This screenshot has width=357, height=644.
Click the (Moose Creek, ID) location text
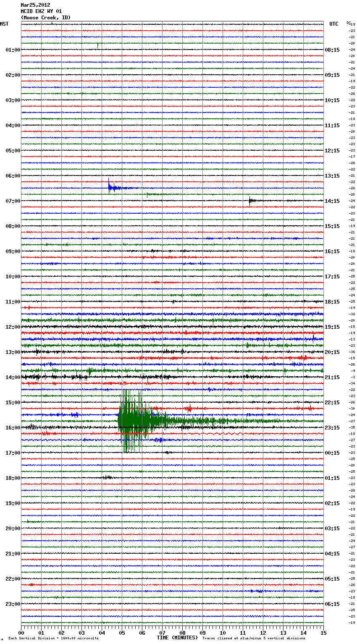pos(46,18)
